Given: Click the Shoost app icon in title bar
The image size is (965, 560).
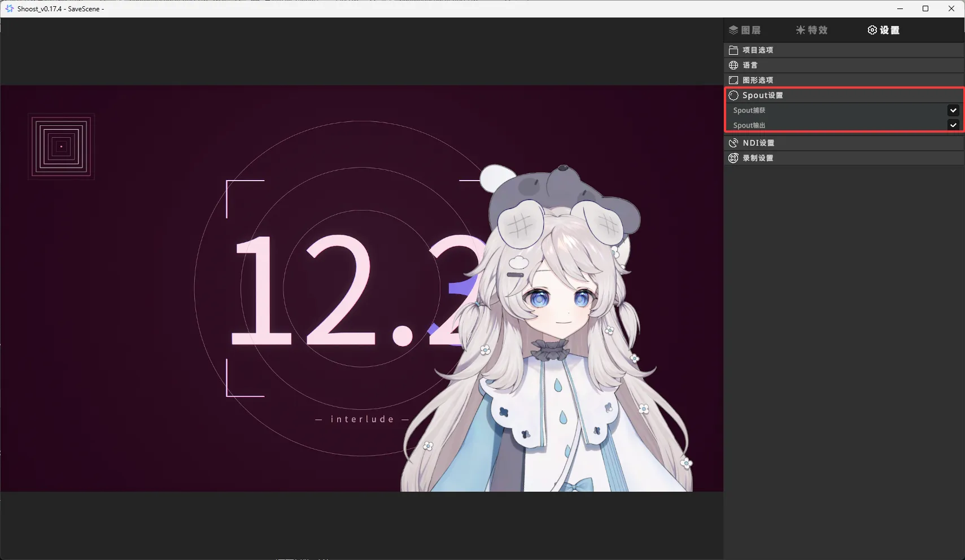Looking at the screenshot, I should (x=9, y=8).
